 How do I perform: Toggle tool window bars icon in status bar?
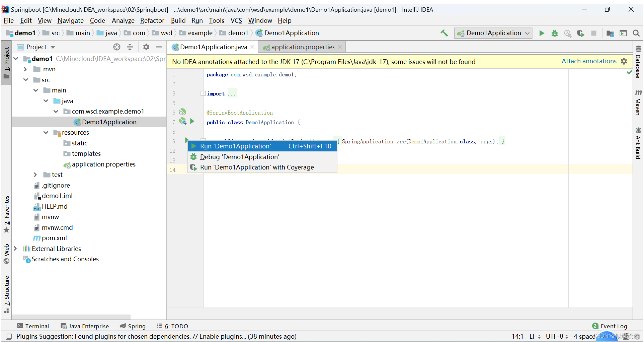9,336
